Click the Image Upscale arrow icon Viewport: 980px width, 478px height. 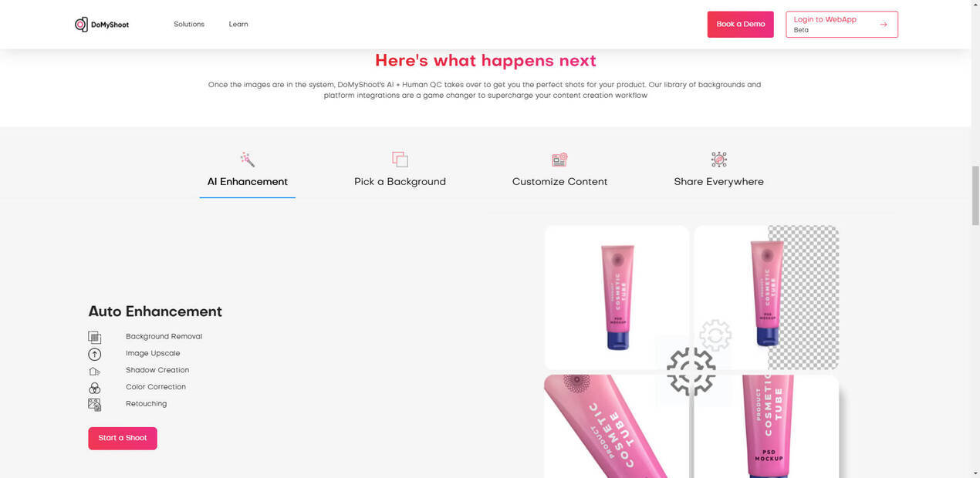point(94,354)
